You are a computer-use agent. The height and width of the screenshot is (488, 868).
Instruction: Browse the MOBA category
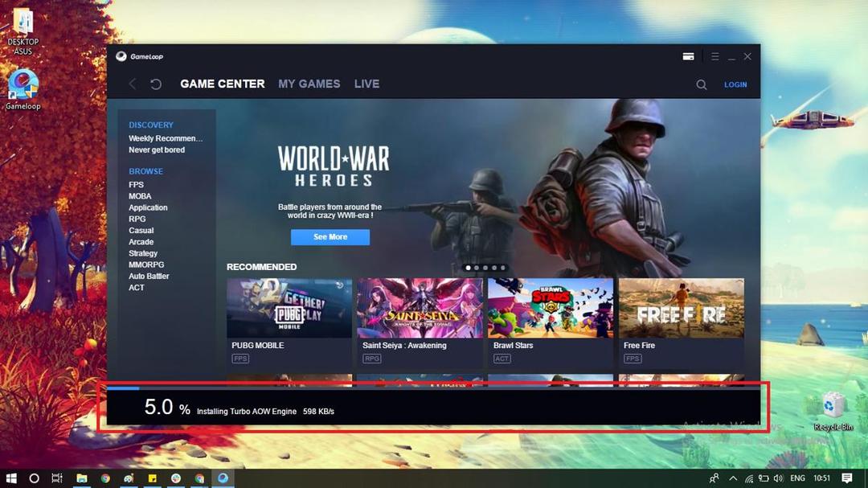140,197
